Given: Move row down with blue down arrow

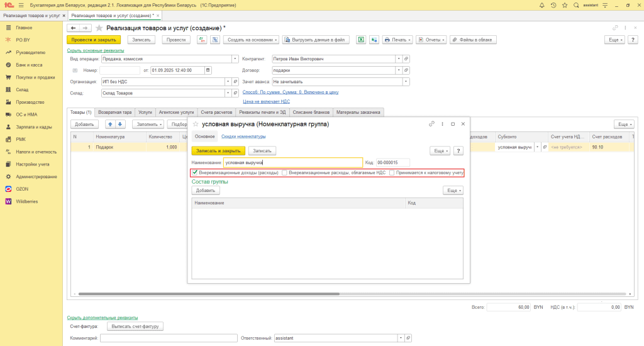Looking at the screenshot, I should tap(120, 124).
